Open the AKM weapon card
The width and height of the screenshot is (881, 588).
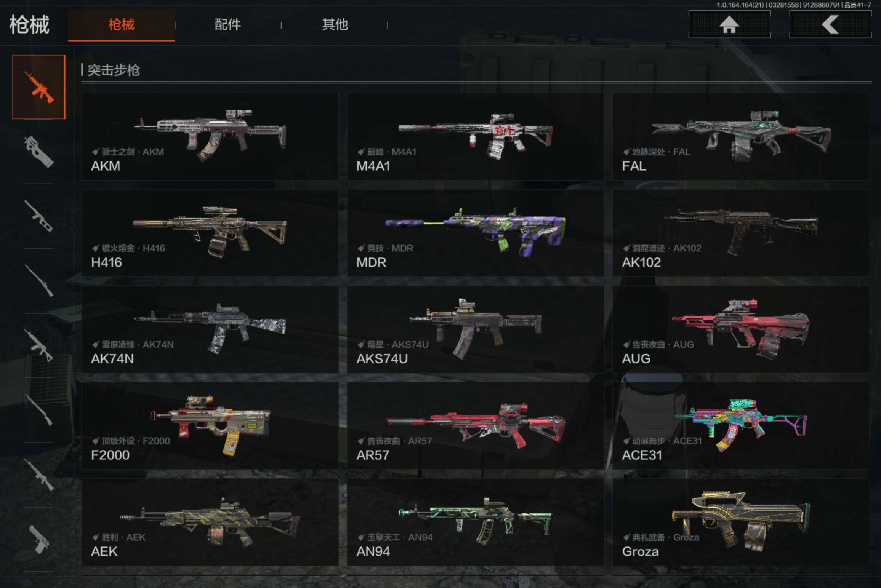(x=210, y=136)
